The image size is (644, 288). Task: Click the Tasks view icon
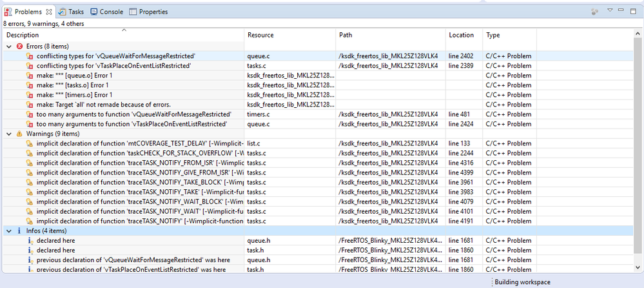coord(62,12)
